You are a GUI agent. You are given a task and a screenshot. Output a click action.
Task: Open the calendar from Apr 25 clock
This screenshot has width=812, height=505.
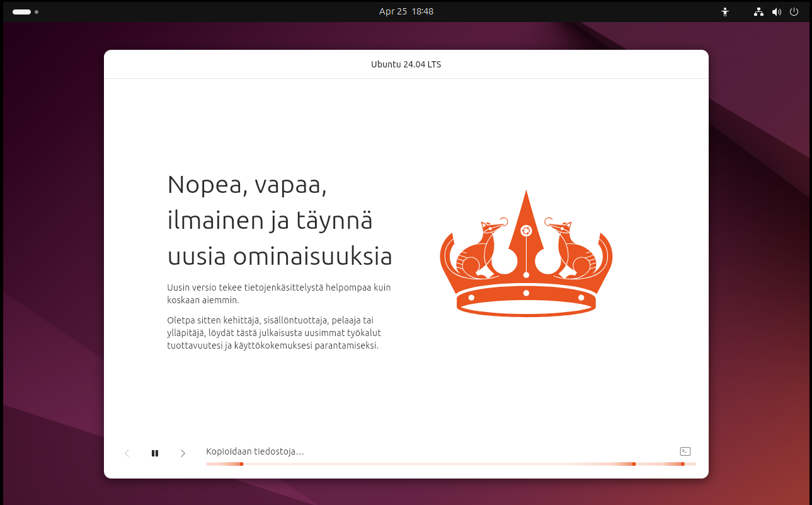pyautogui.click(x=406, y=11)
